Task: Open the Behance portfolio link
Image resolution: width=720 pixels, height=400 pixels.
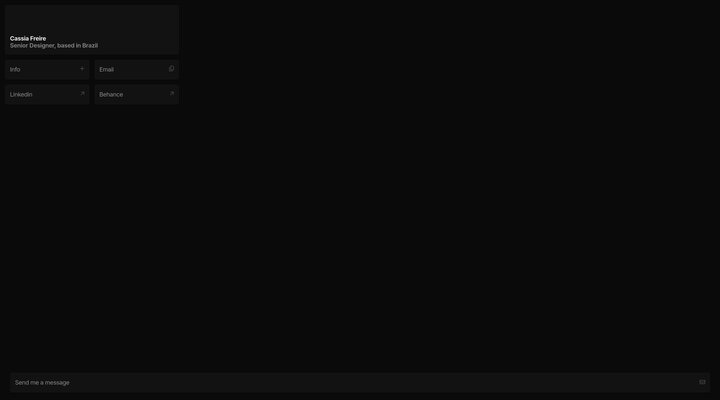Action: pos(137,94)
